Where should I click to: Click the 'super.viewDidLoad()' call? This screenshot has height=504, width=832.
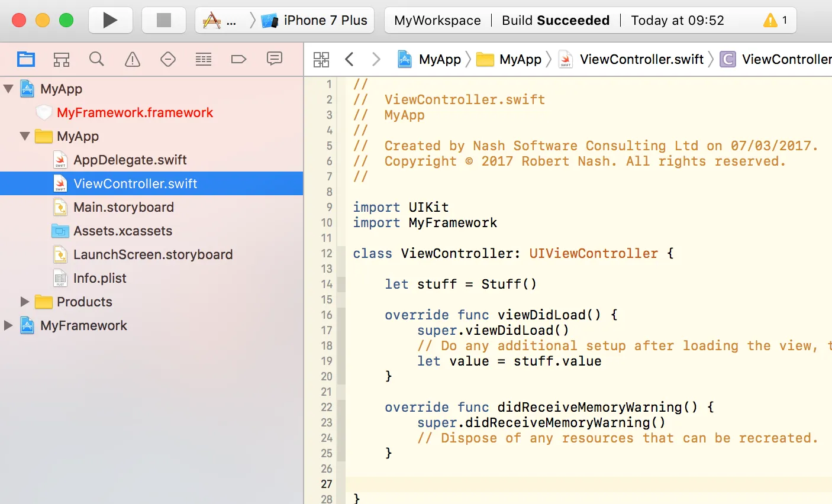[493, 331]
